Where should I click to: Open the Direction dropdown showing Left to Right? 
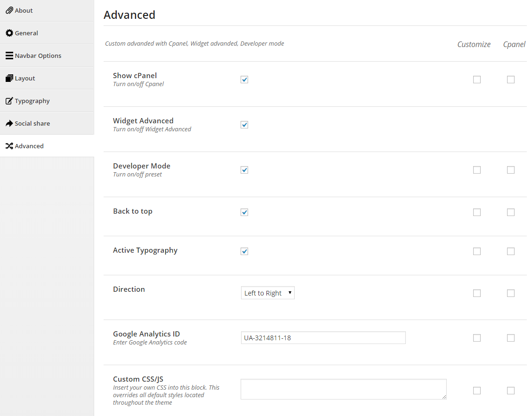(268, 293)
